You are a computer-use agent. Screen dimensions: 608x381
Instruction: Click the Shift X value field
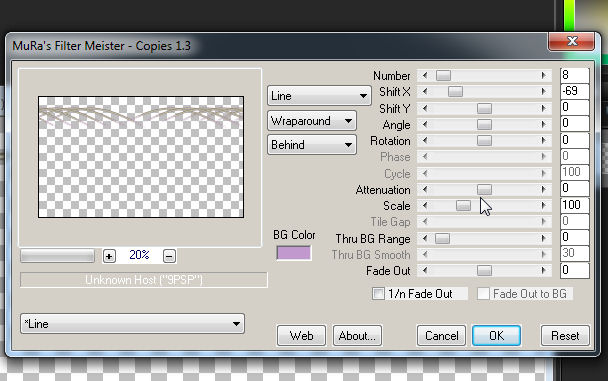pyautogui.click(x=575, y=91)
